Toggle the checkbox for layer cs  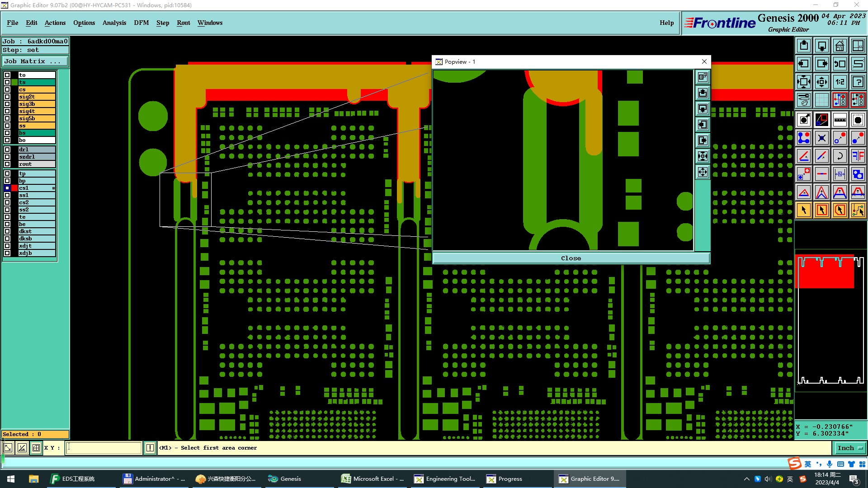[x=7, y=89]
